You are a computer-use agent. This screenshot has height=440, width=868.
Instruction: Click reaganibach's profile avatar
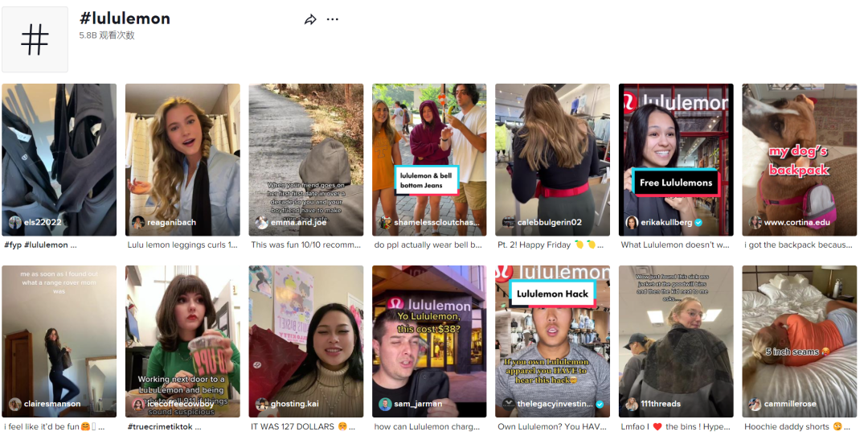click(x=138, y=223)
